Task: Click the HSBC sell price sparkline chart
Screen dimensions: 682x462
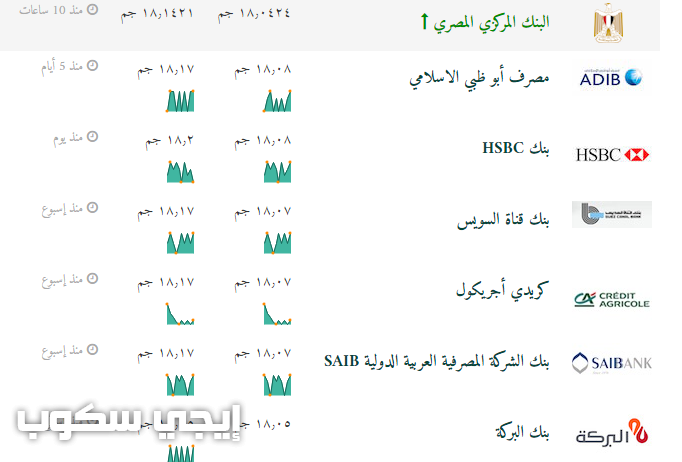Action: point(180,171)
